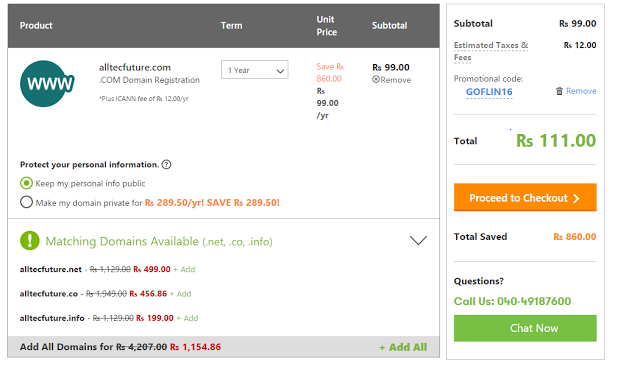Click the Rs 111.00 total amount
This screenshot has width=640, height=366.
point(556,141)
